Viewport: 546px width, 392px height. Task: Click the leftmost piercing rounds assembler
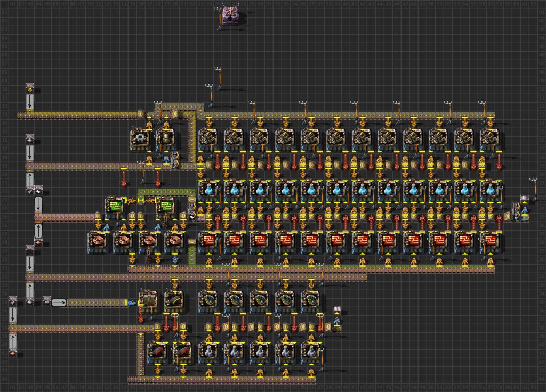(157, 352)
